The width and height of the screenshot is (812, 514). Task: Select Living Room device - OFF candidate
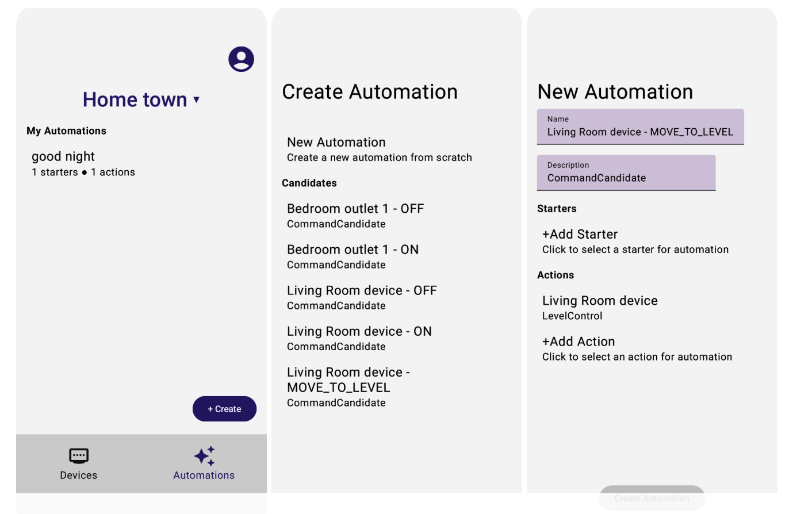[362, 297]
